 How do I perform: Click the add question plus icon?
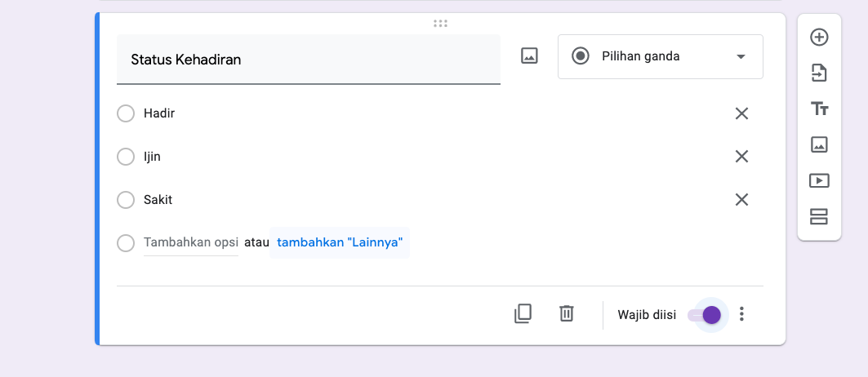coord(819,37)
